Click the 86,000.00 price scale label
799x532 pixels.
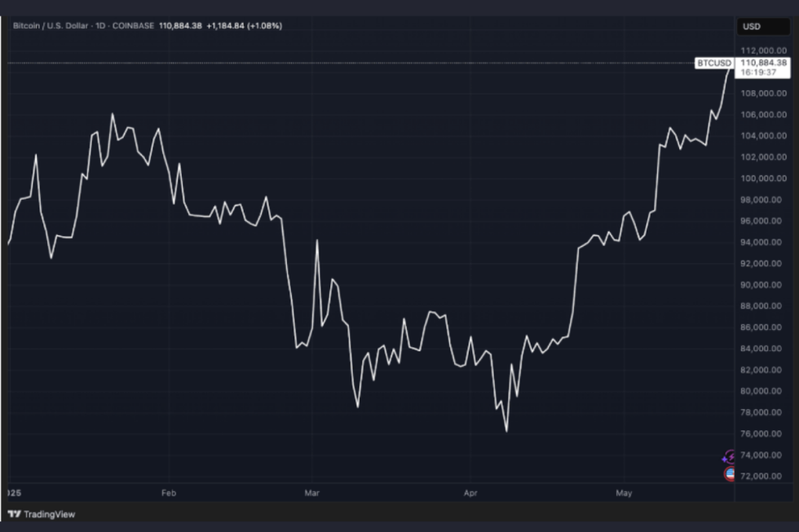click(x=761, y=328)
